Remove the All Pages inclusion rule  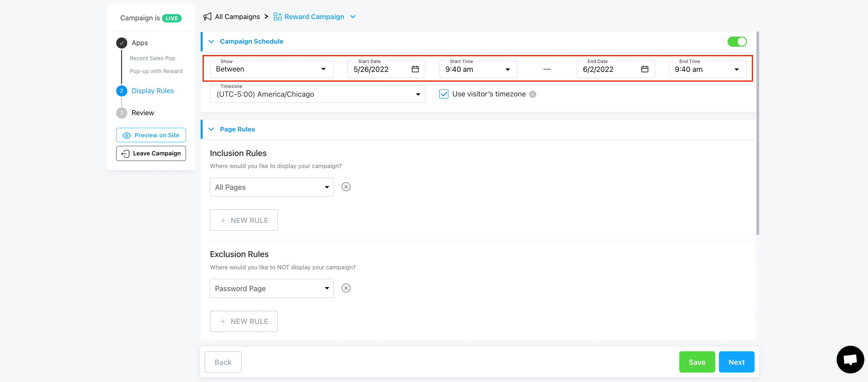(346, 187)
